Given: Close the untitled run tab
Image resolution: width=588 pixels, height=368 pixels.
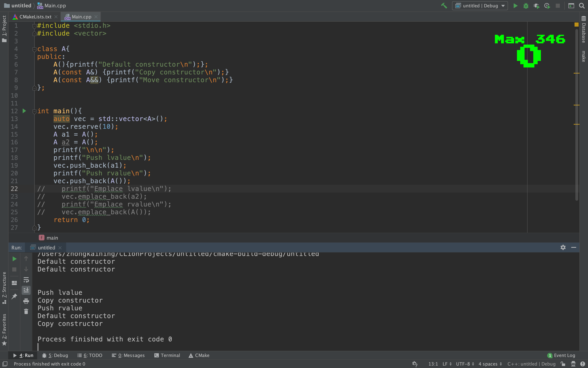Looking at the screenshot, I should (60, 248).
